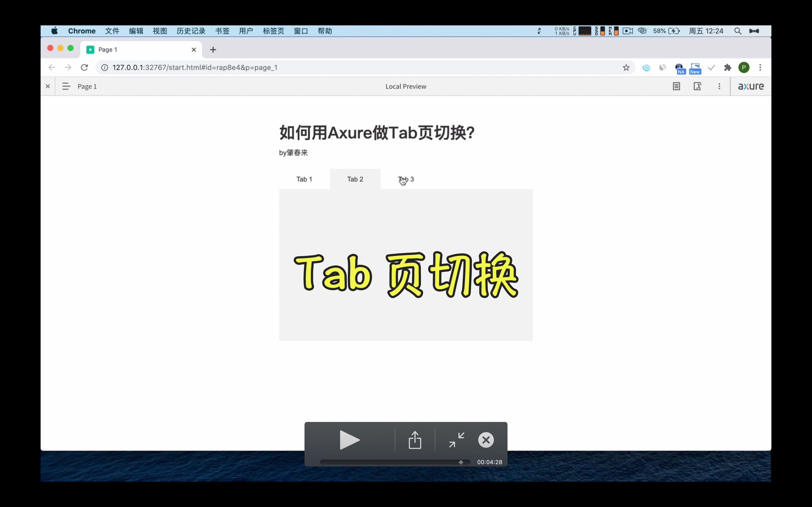Open the 书签 menu in menu bar

(222, 31)
